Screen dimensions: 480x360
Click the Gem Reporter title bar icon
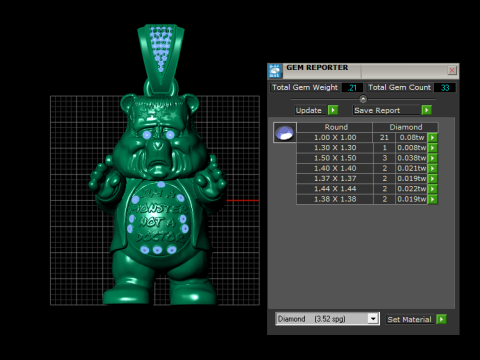[275, 71]
